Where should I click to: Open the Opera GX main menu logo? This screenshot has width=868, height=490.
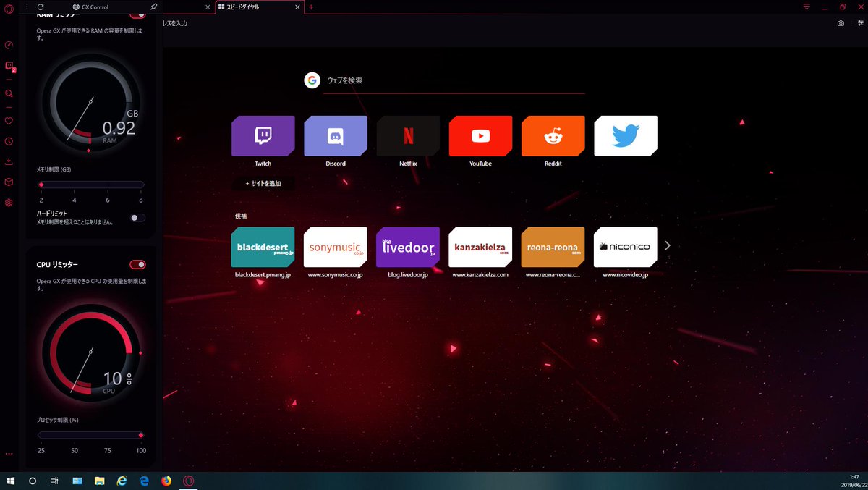coord(9,8)
